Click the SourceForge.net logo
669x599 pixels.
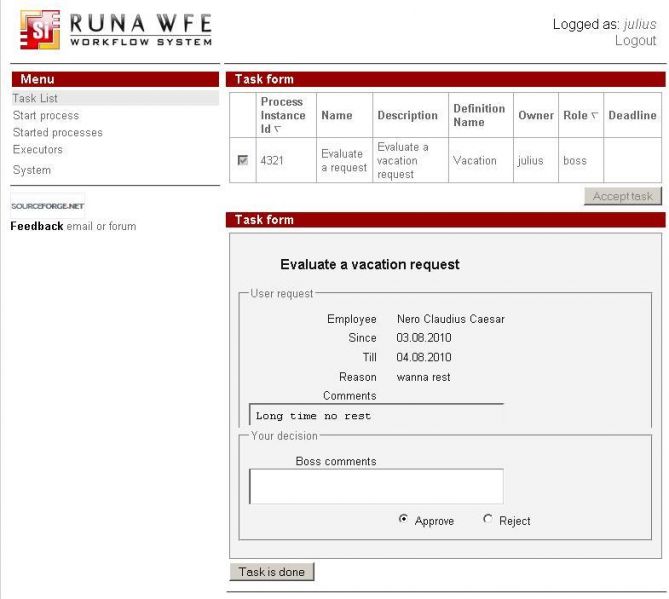pos(47,205)
